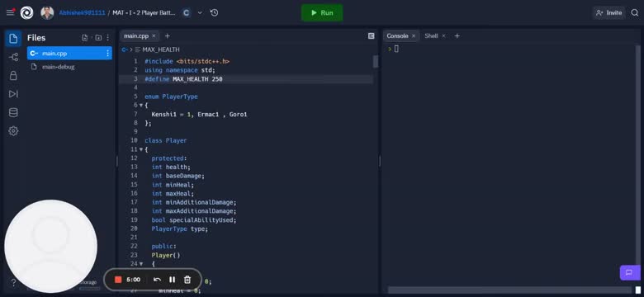Click the console prompt input
The image size is (644, 297).
click(x=396, y=49)
